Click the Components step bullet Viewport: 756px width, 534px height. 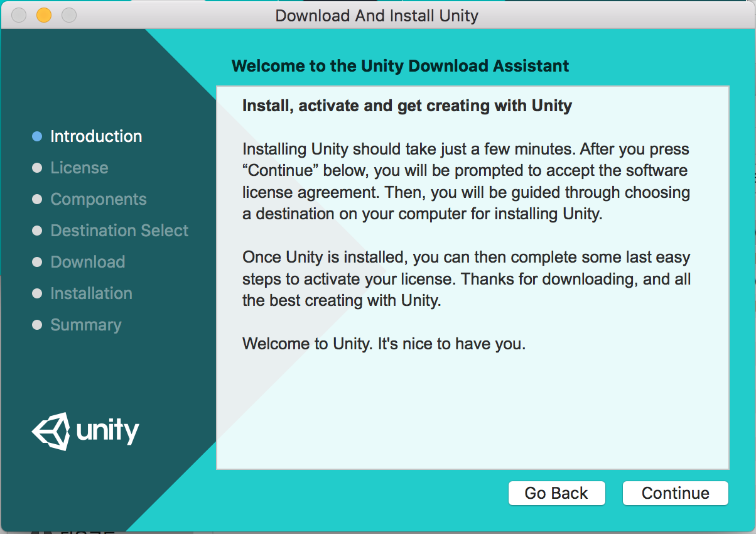point(36,199)
